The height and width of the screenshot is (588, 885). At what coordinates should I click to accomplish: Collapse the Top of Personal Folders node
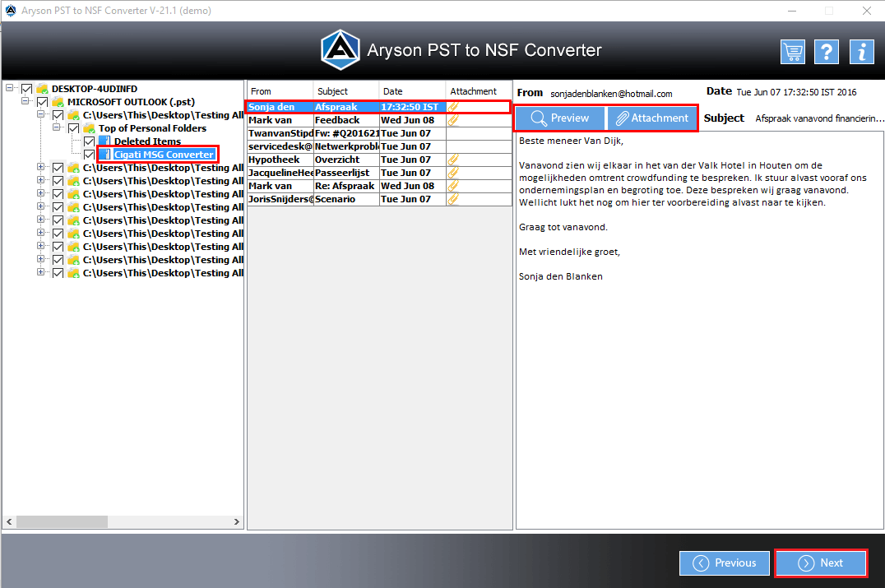pyautogui.click(x=57, y=127)
